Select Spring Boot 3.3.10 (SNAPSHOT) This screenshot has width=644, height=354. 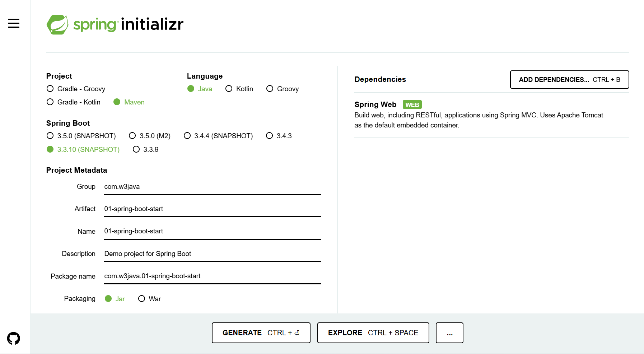[83, 149]
